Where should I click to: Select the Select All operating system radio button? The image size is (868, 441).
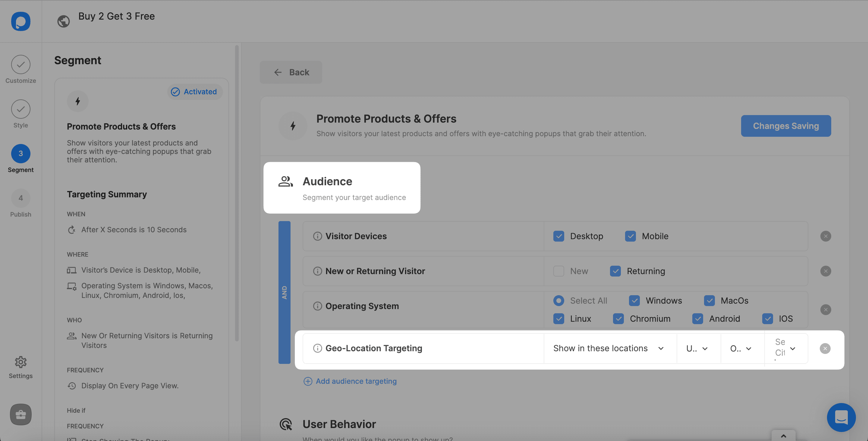558,300
